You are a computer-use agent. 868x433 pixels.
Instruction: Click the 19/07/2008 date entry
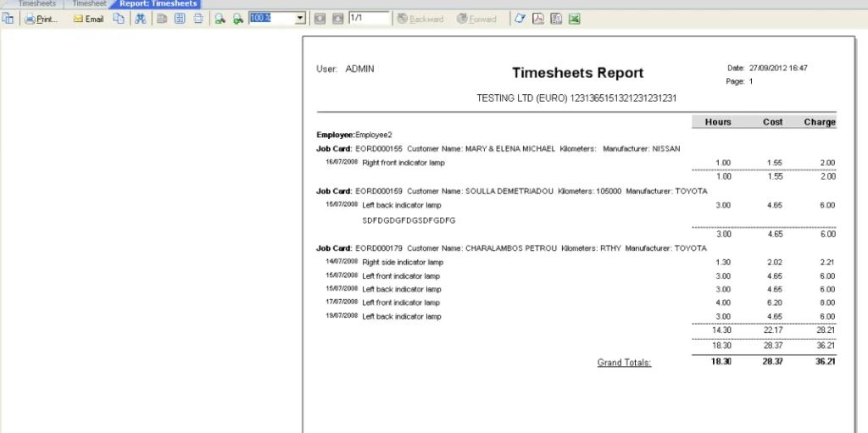coord(342,315)
